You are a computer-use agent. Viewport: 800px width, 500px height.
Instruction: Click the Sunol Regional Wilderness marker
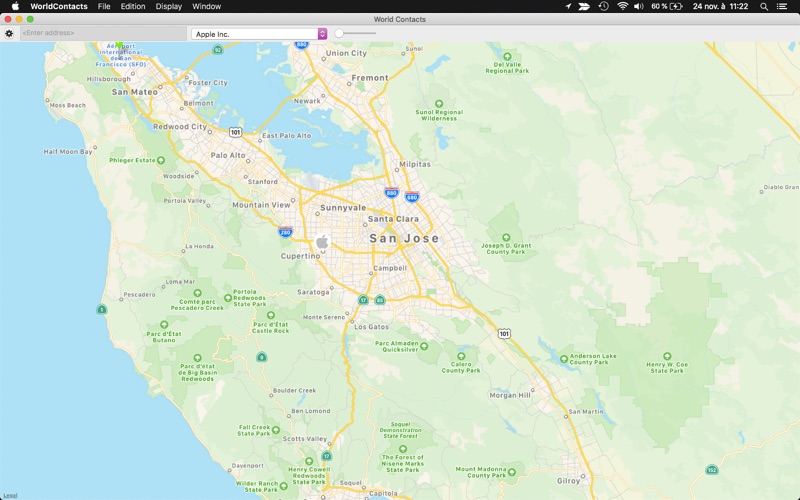439,104
